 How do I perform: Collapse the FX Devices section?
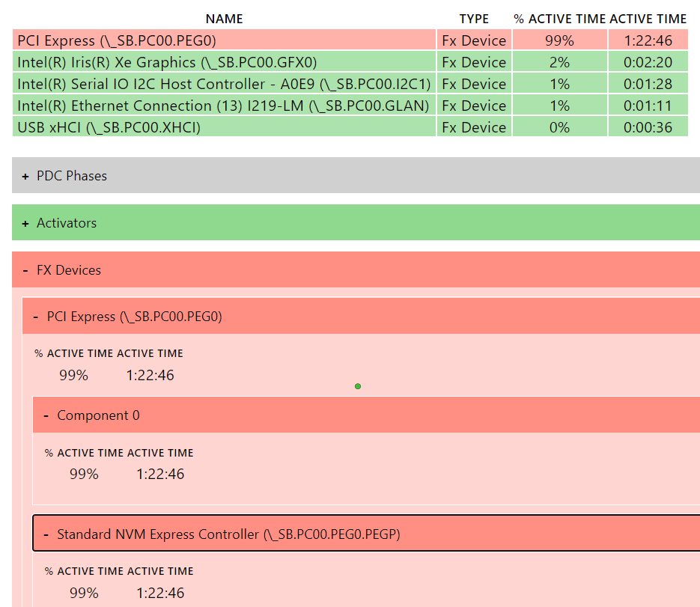pos(68,270)
